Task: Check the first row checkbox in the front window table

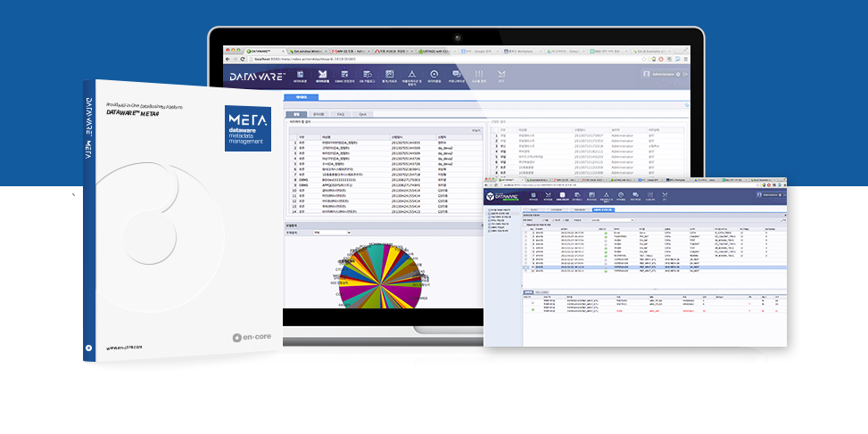Action: pyautogui.click(x=526, y=231)
